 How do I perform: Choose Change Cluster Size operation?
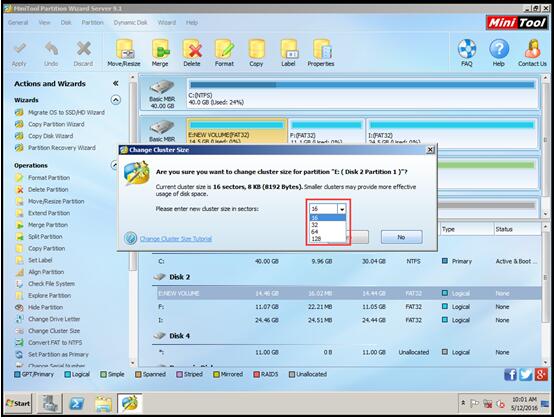tap(54, 331)
